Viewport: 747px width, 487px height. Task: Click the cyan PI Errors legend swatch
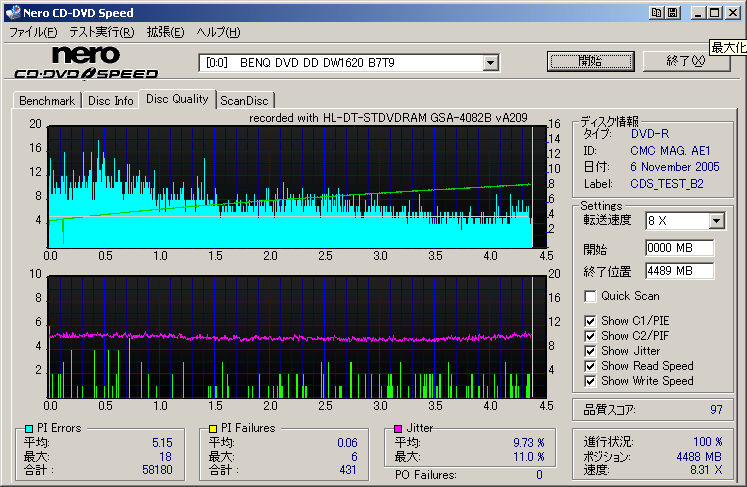(29, 428)
